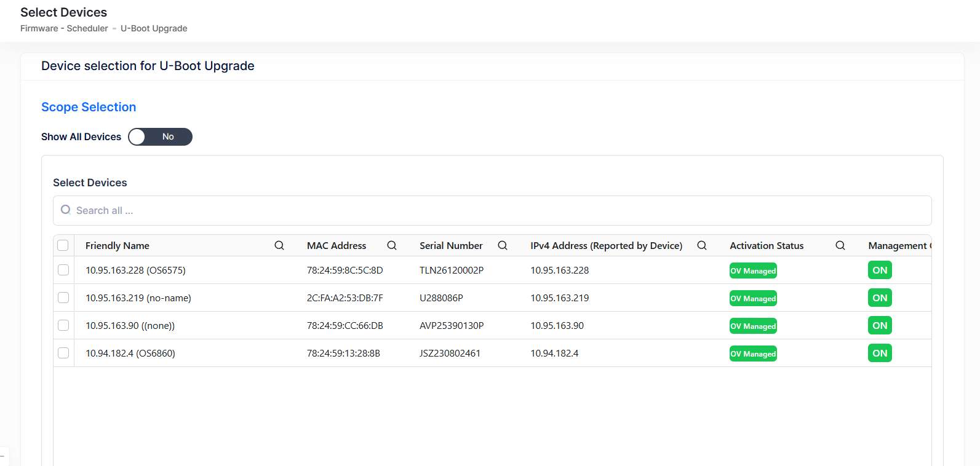This screenshot has width=980, height=466.
Task: Click the Activation Status column header
Action: pyautogui.click(x=767, y=245)
